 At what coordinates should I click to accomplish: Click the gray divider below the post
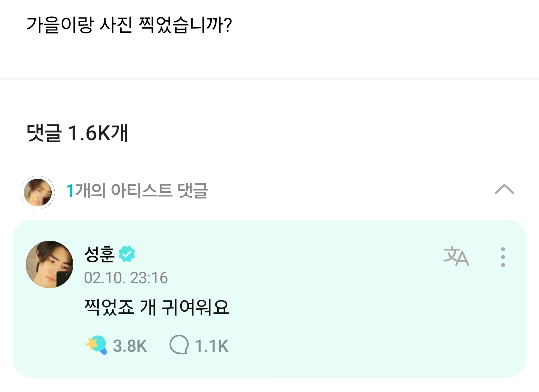coord(269,78)
